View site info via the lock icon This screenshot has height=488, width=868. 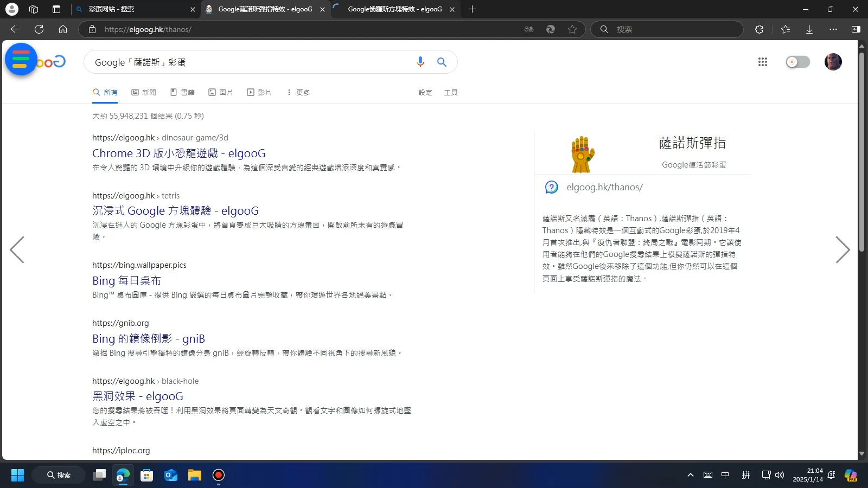point(92,29)
